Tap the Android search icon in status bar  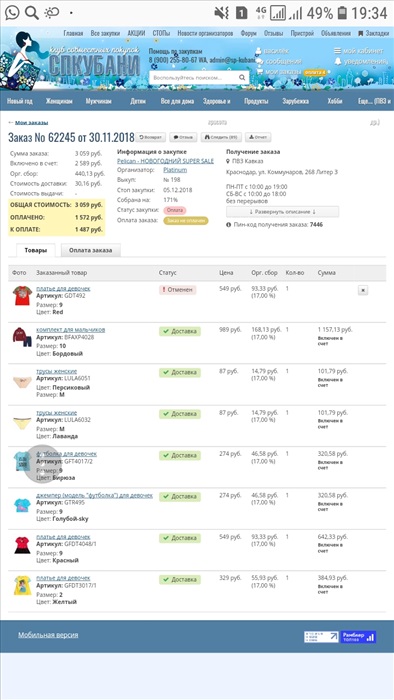tap(32, 13)
